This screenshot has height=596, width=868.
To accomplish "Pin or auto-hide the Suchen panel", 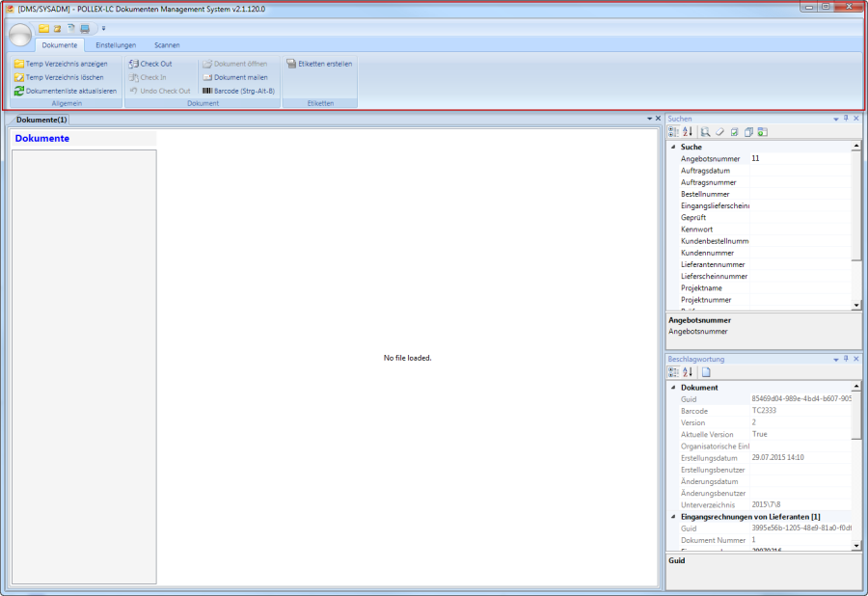I will pos(846,118).
